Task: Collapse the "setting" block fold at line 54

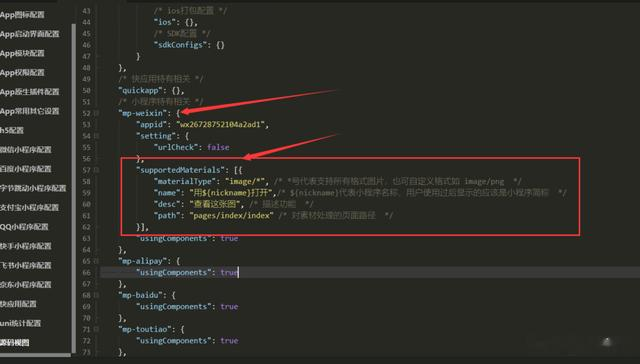Action: [x=97, y=136]
